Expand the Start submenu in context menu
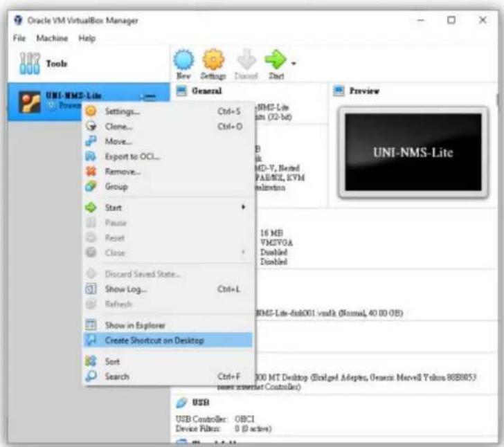This screenshot has height=447, width=504. (x=167, y=208)
